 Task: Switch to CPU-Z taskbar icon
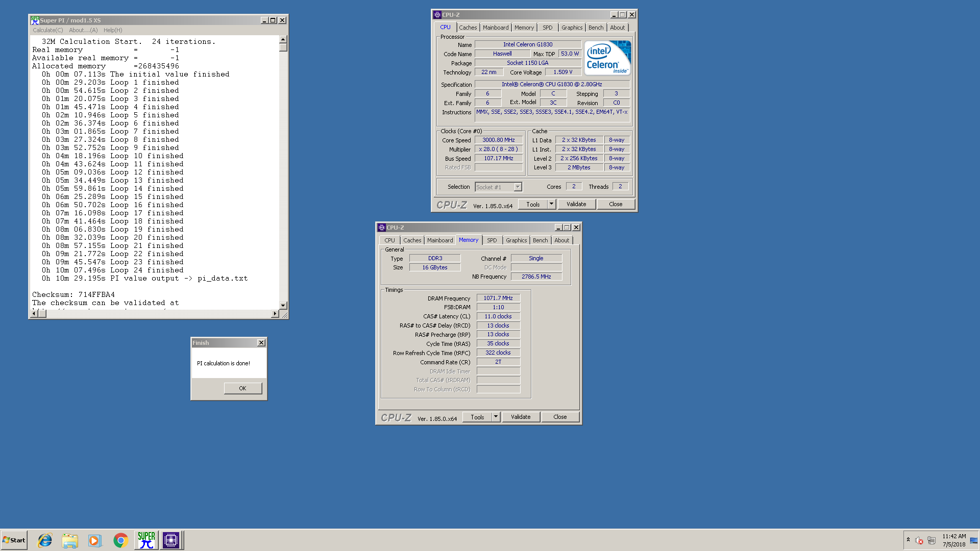click(x=171, y=540)
